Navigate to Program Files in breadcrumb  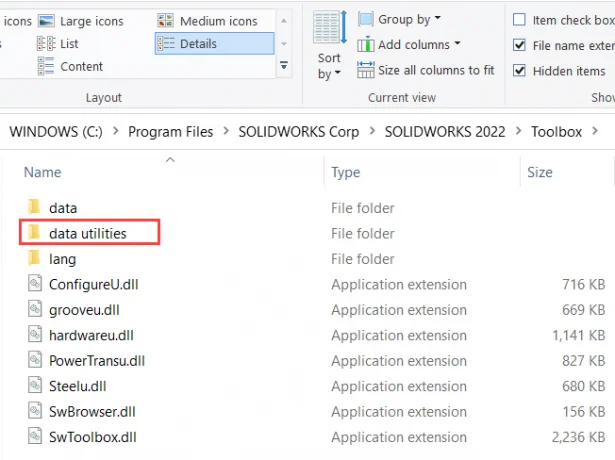coord(171,132)
